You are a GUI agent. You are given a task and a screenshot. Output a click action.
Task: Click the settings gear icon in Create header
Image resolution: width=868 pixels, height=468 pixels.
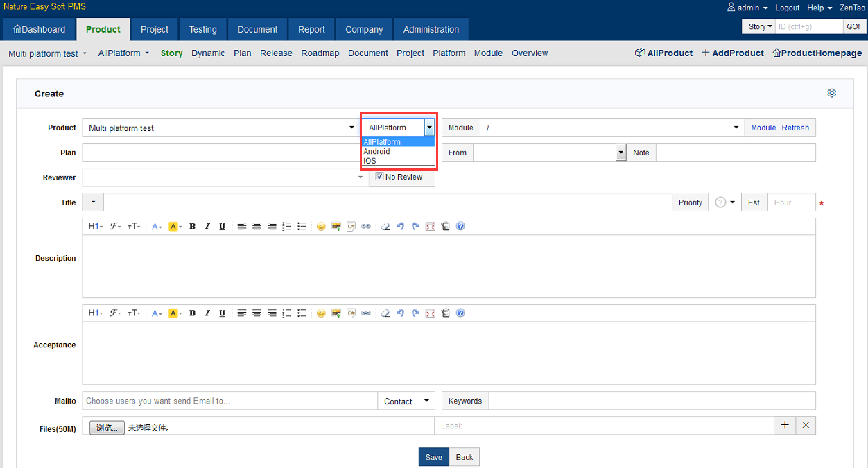[x=832, y=94]
